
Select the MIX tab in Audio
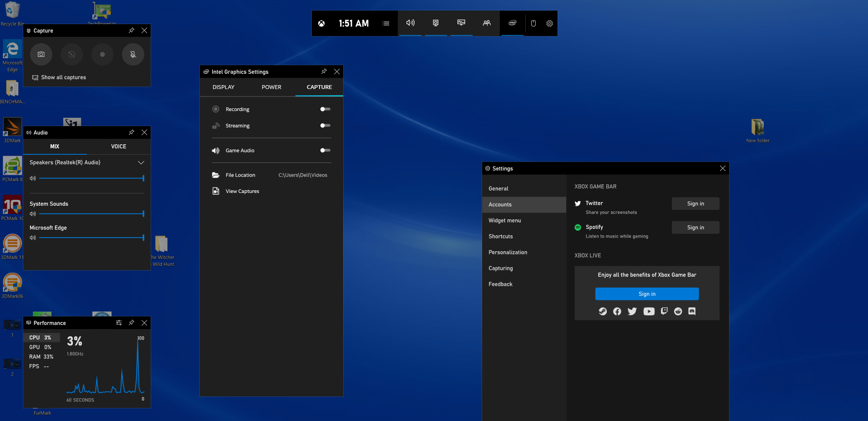coord(55,147)
